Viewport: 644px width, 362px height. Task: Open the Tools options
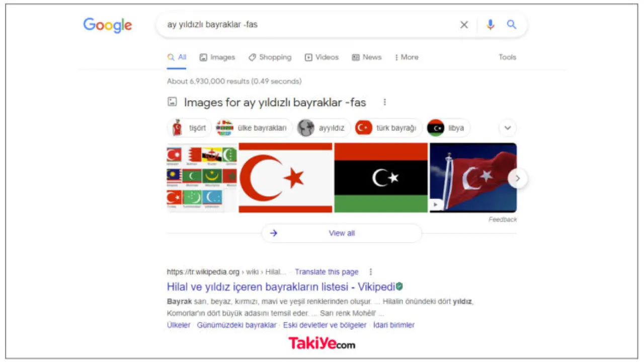click(507, 57)
